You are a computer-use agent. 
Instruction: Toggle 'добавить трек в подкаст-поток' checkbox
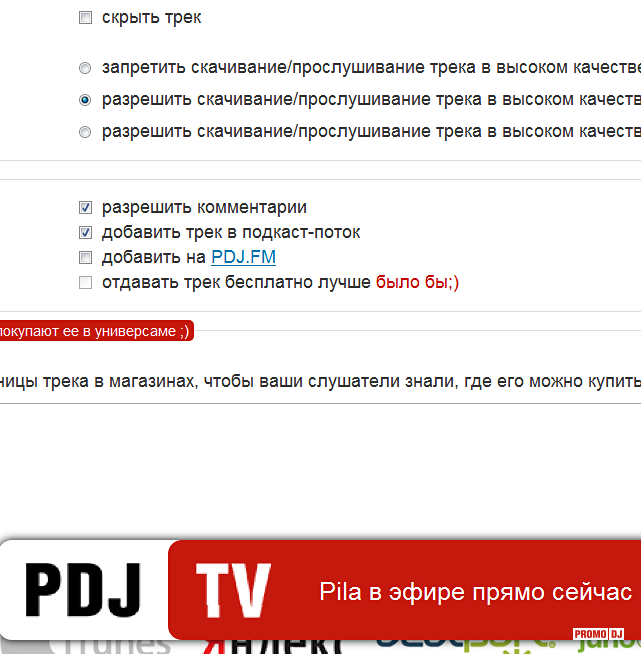(85, 233)
